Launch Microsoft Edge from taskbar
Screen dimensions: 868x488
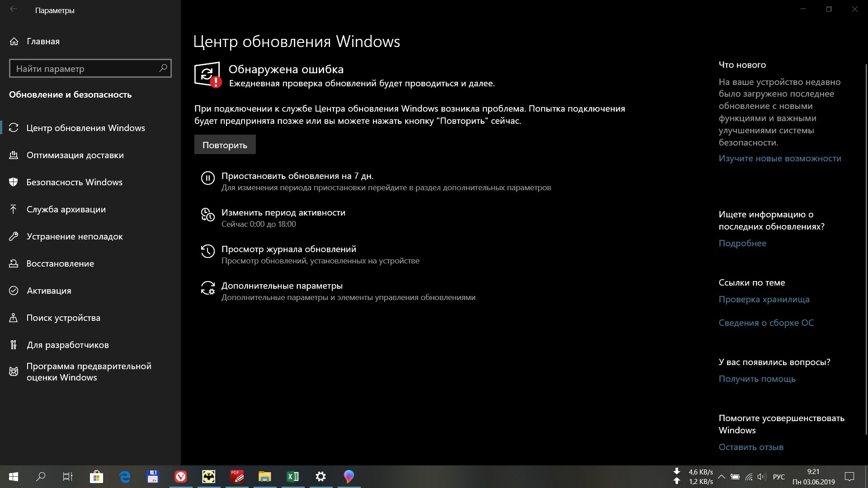(125, 477)
